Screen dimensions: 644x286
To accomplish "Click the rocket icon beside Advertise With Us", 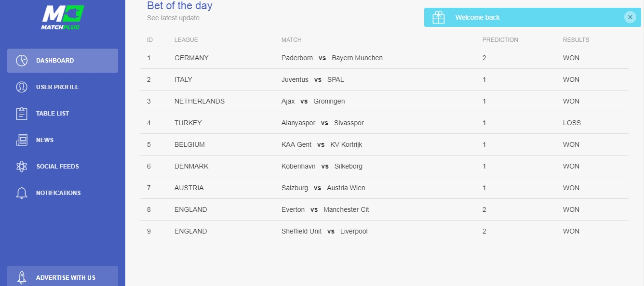I will click(22, 277).
